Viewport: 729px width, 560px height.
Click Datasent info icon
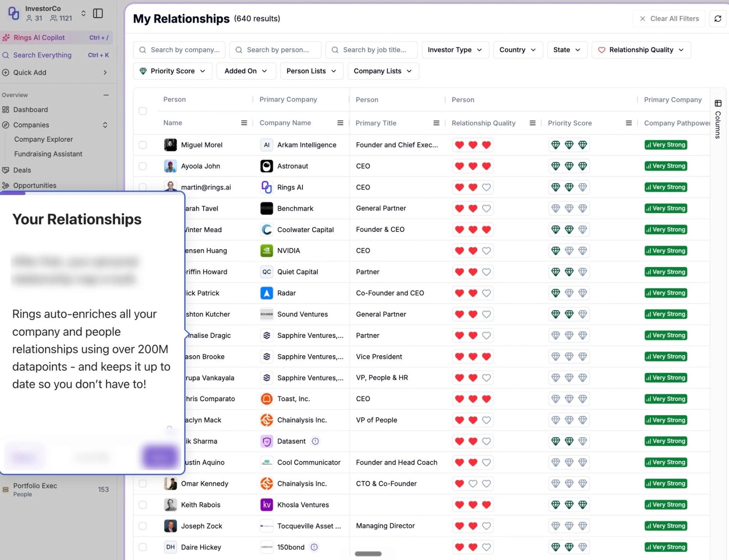click(315, 441)
